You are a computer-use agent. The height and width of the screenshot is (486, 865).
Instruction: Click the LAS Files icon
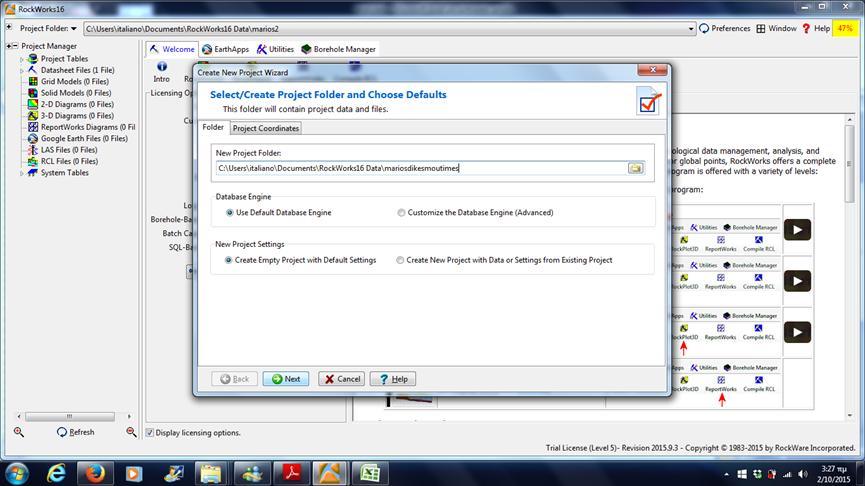tap(33, 149)
